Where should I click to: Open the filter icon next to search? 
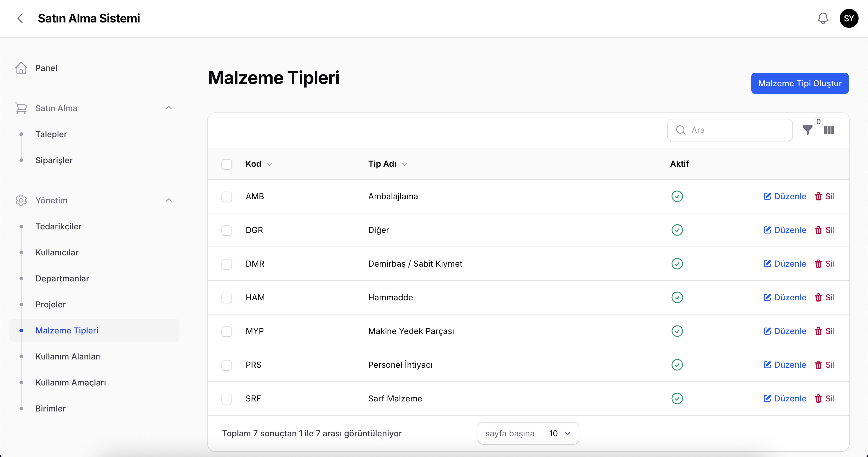pyautogui.click(x=808, y=130)
